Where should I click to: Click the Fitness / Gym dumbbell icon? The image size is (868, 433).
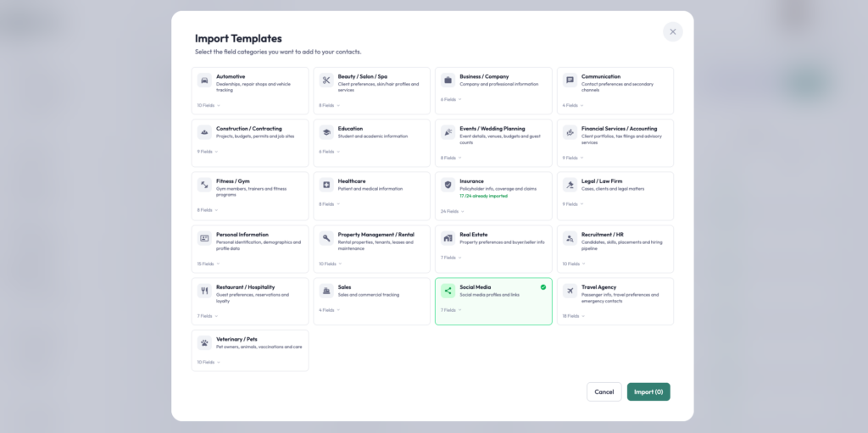click(204, 185)
